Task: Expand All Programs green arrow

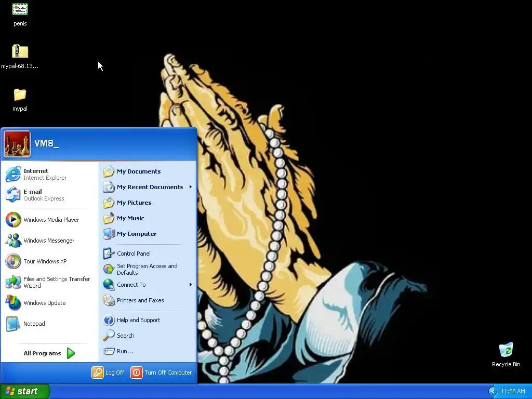Action: tap(71, 353)
